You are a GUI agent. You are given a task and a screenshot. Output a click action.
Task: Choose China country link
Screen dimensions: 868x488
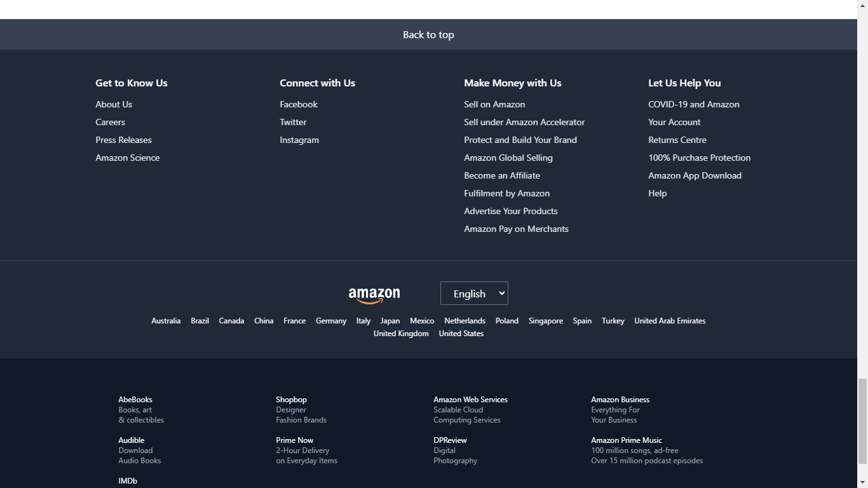(264, 321)
